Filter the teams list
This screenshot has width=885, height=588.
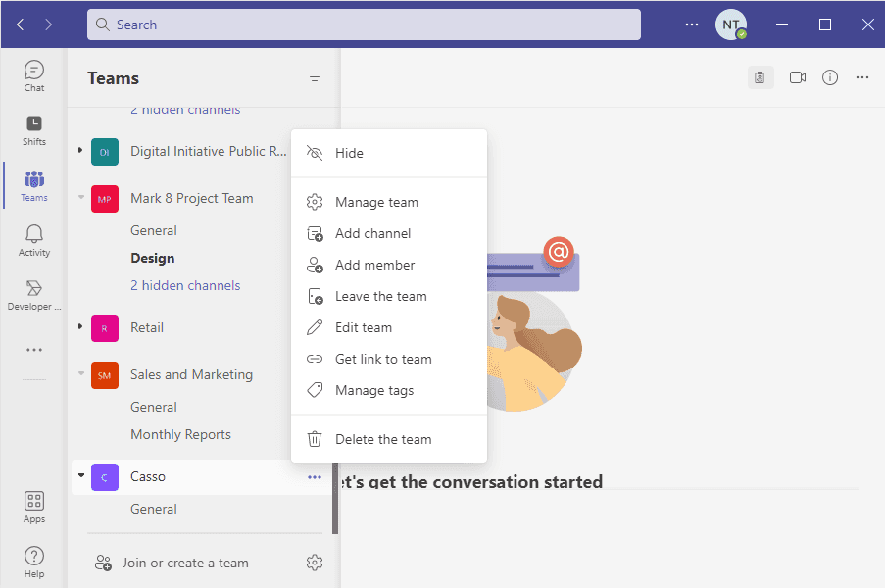pyautogui.click(x=315, y=77)
